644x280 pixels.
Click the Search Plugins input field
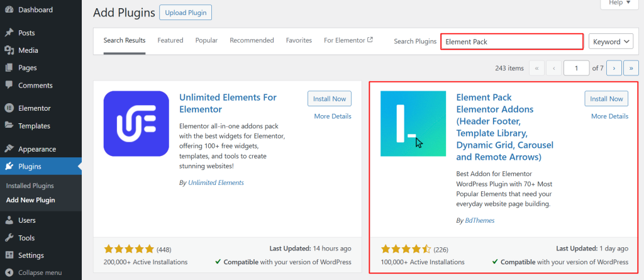(x=511, y=42)
